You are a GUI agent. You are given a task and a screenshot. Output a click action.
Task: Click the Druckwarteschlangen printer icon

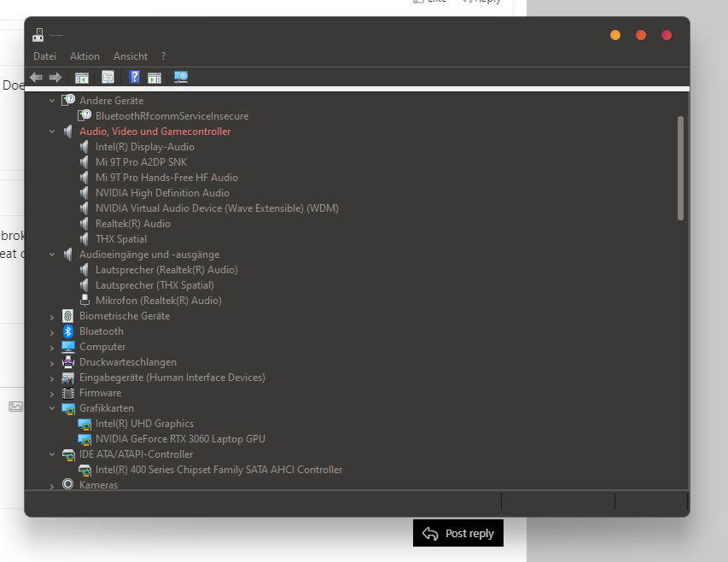pyautogui.click(x=68, y=362)
